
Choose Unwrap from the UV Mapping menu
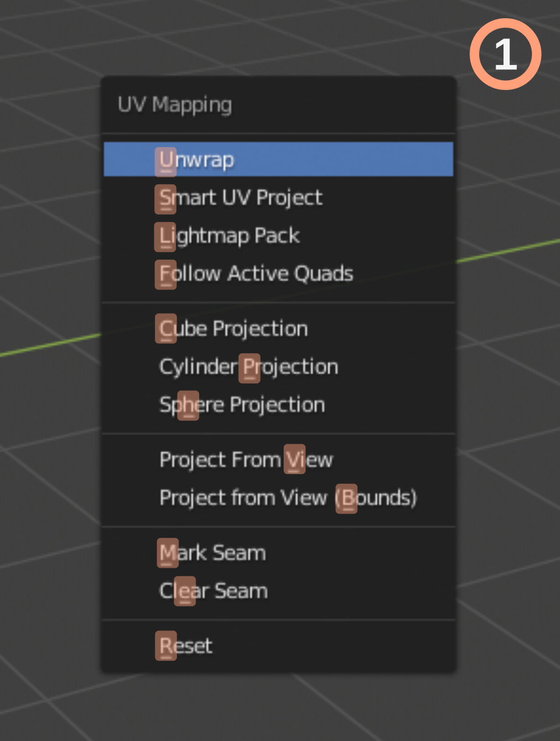(278, 159)
